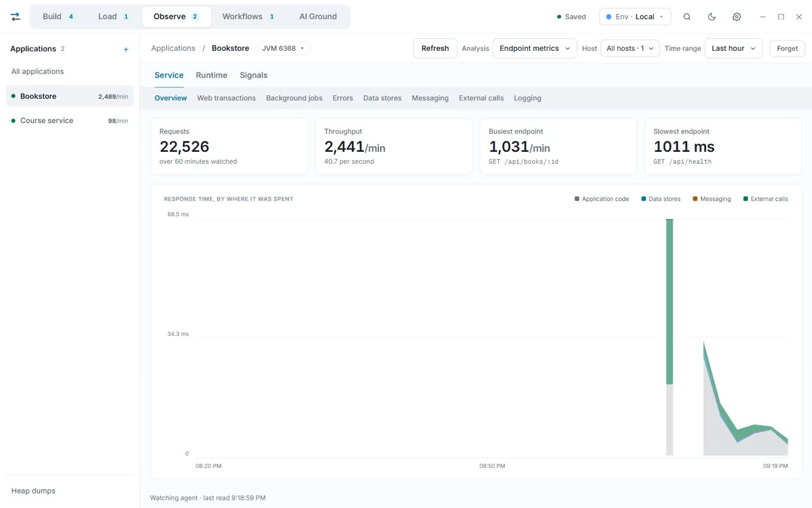
Task: Toggle Application code legend series
Action: [601, 199]
